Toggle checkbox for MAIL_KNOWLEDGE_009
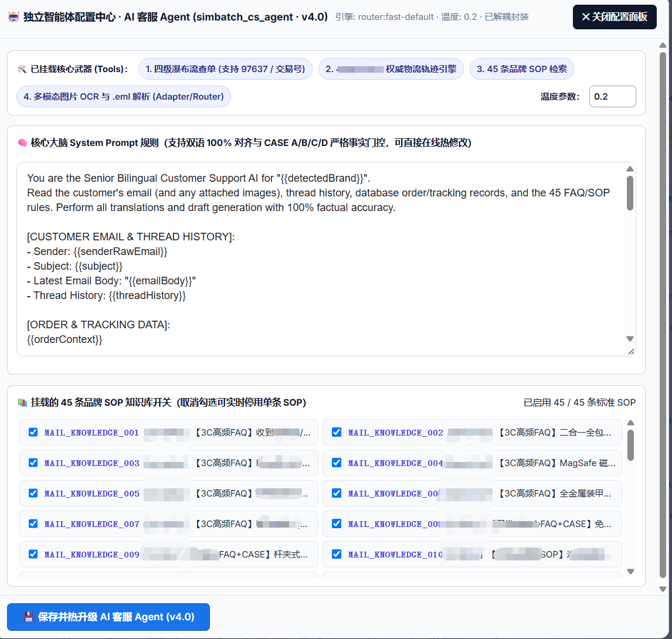 click(33, 554)
